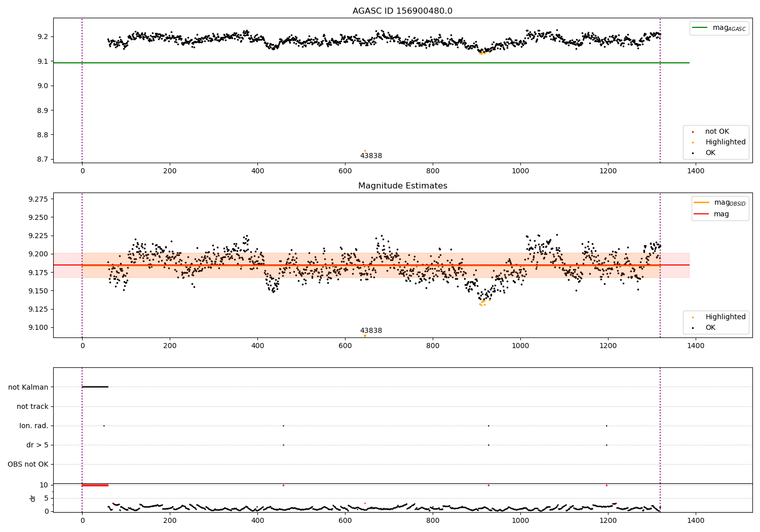
Task: Click the orange line sample beside mag OBSID
Action: tap(701, 202)
